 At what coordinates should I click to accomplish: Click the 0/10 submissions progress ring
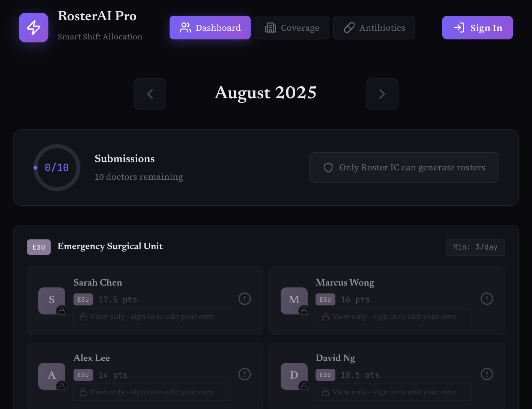57,168
